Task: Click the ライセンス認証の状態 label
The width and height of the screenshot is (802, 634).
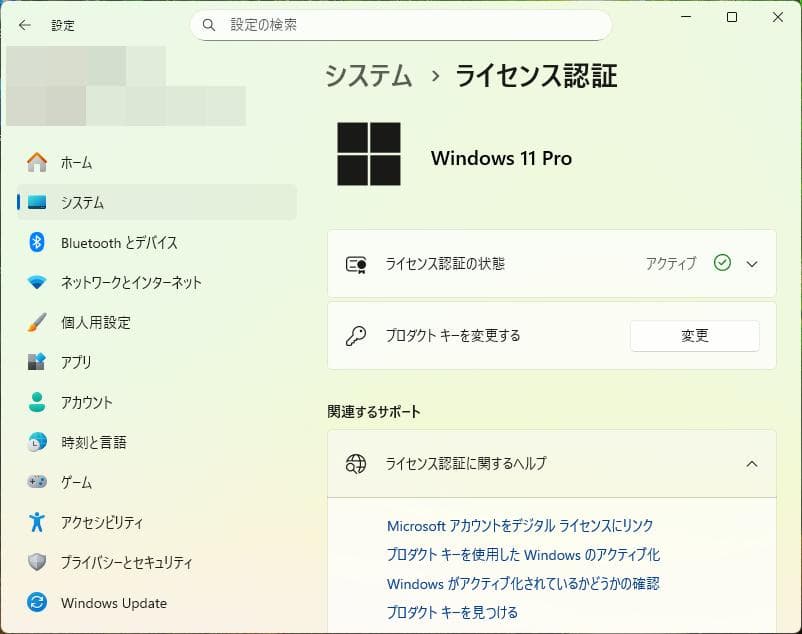Action: [445, 264]
